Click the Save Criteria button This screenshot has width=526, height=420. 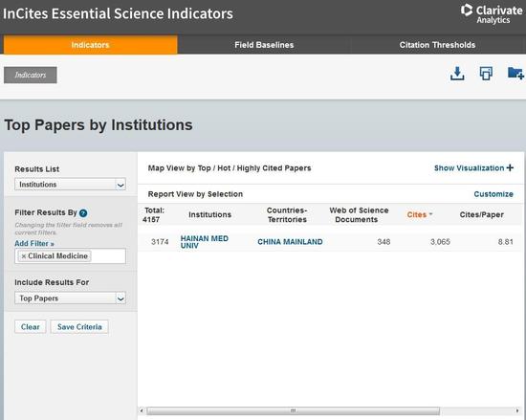pos(79,327)
